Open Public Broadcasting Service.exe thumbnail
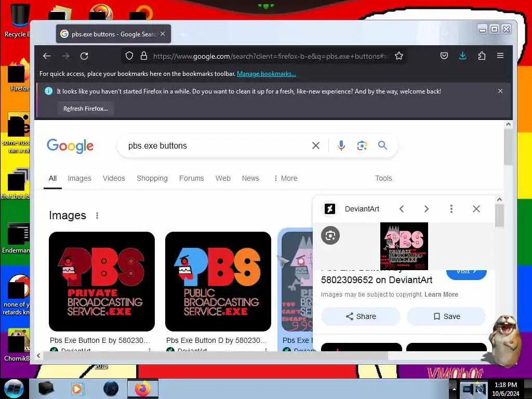 [x=218, y=282]
